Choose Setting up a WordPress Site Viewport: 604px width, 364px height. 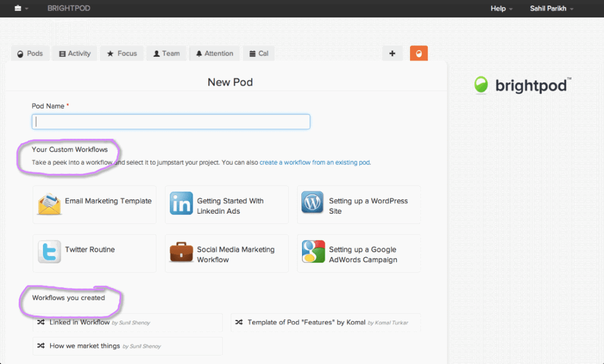359,204
